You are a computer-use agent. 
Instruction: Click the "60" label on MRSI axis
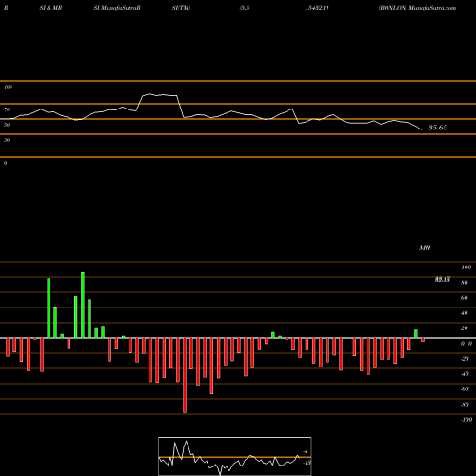[x=465, y=298]
